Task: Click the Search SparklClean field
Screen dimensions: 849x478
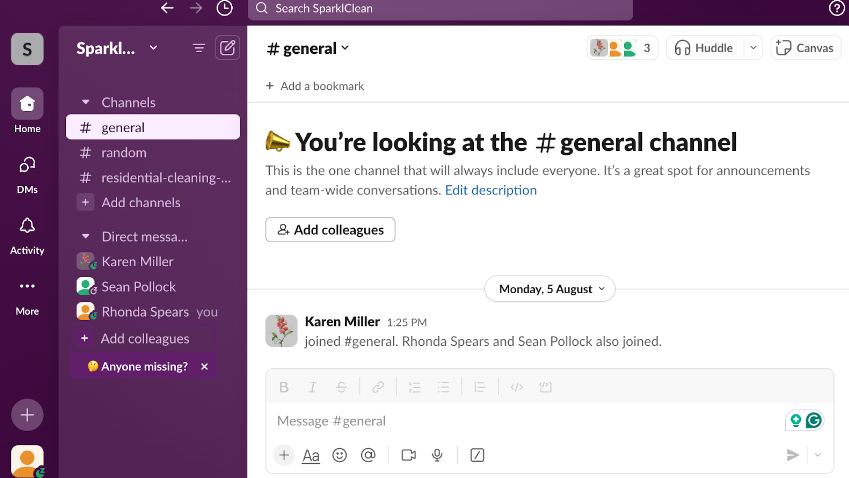Action: tap(440, 9)
